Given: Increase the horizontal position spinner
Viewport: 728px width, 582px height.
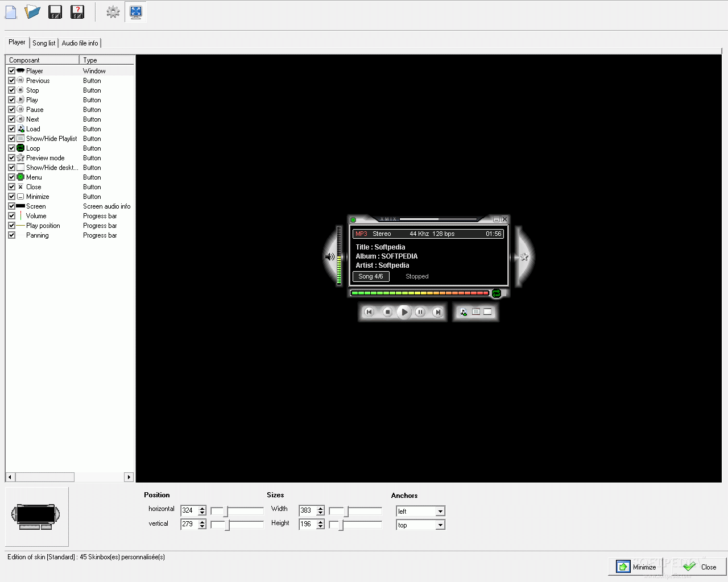Looking at the screenshot, I should pos(202,508).
